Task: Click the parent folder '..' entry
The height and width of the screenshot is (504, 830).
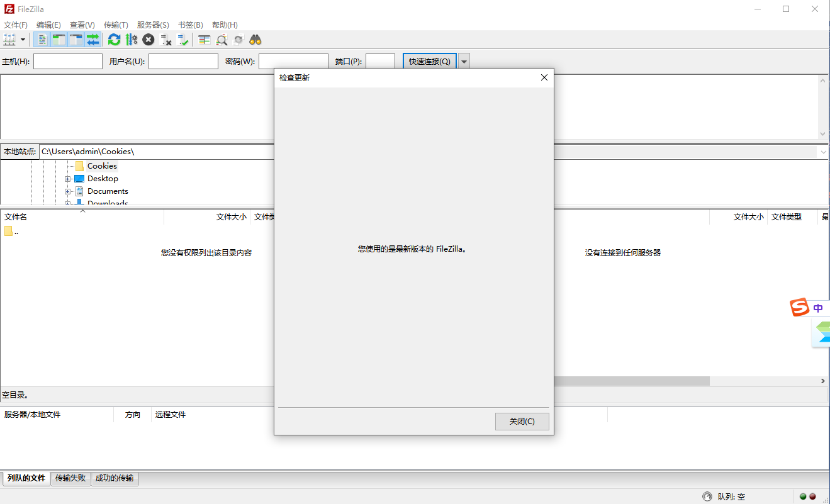Action: click(x=11, y=231)
